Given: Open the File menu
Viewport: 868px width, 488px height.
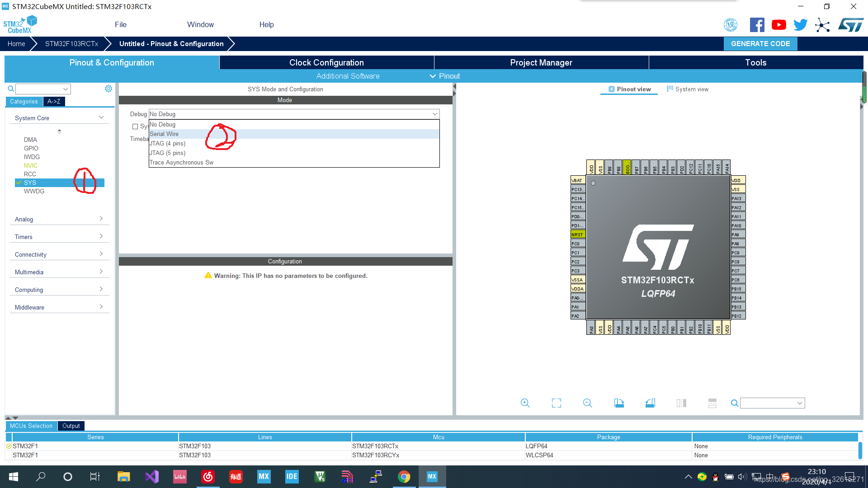Looking at the screenshot, I should [x=121, y=24].
